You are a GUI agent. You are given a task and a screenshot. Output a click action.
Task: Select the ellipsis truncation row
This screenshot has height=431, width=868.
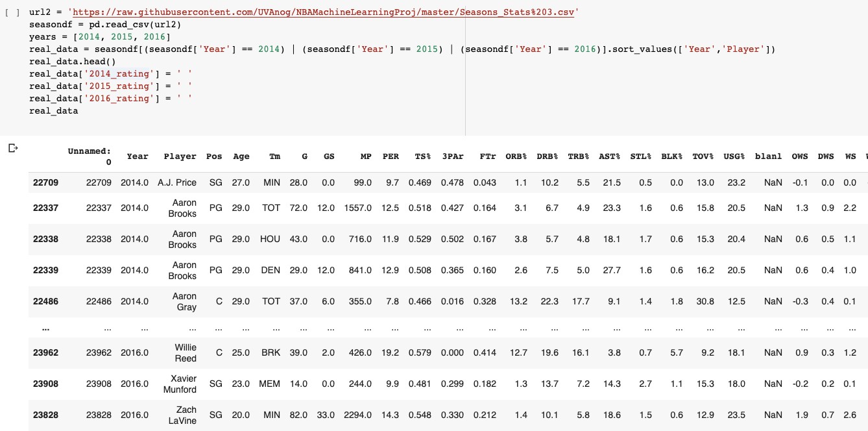point(45,329)
